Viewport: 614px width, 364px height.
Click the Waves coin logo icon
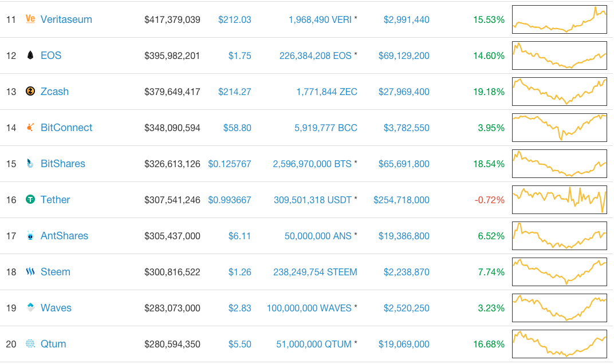pos(30,308)
